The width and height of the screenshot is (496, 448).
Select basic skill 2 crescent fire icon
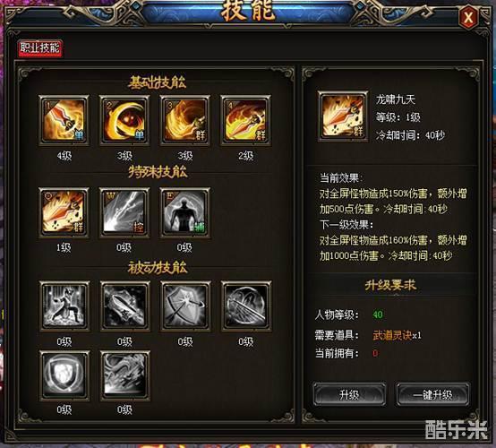pos(124,120)
